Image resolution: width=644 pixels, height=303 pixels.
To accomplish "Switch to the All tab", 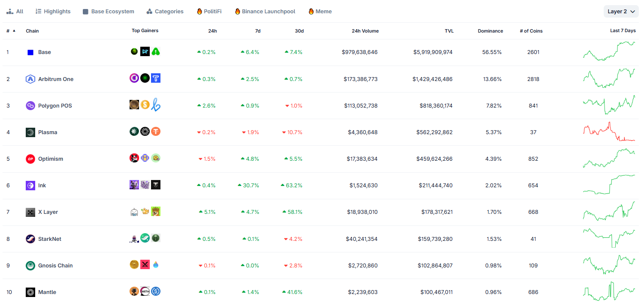I will pos(15,12).
